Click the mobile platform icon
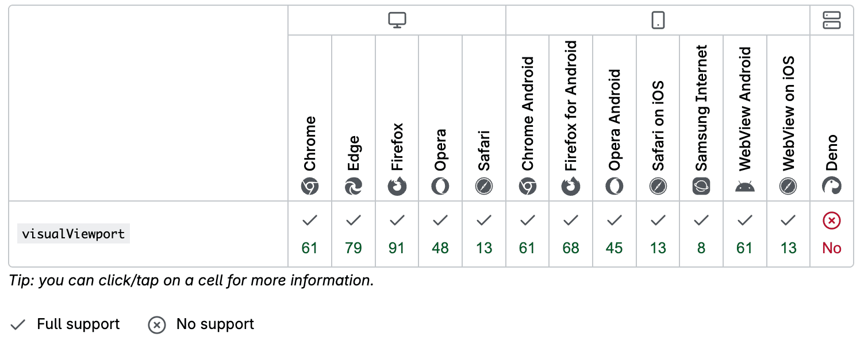Image resolution: width=868 pixels, height=348 pixels. pos(658,20)
